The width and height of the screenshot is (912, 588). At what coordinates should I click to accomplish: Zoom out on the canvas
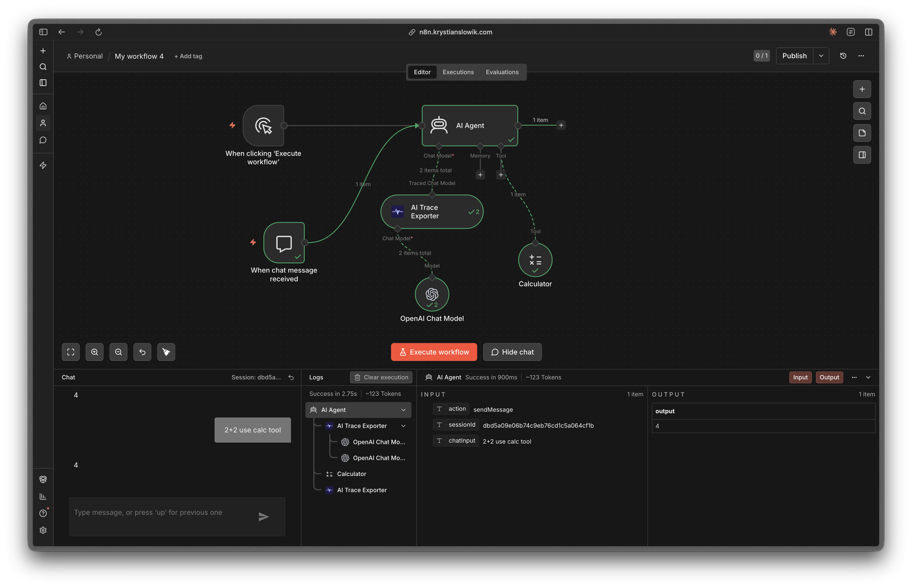(118, 352)
